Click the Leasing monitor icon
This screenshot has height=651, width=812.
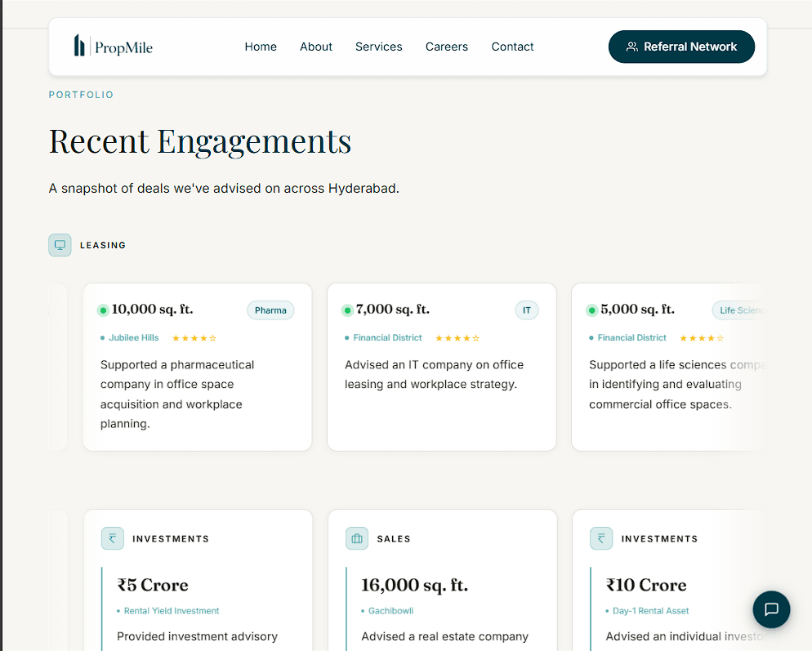[x=60, y=245]
